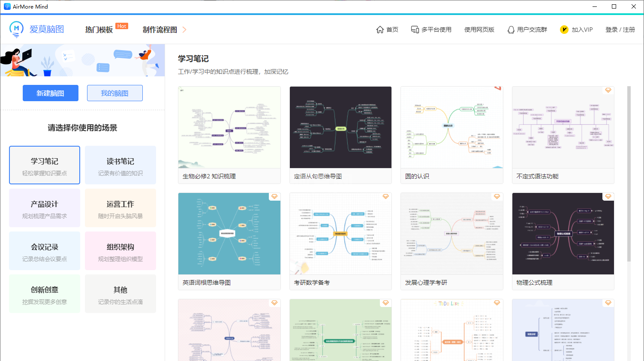Screen dimensions: 644x361
Task: Open 使用网页版 link
Action: pos(479,30)
